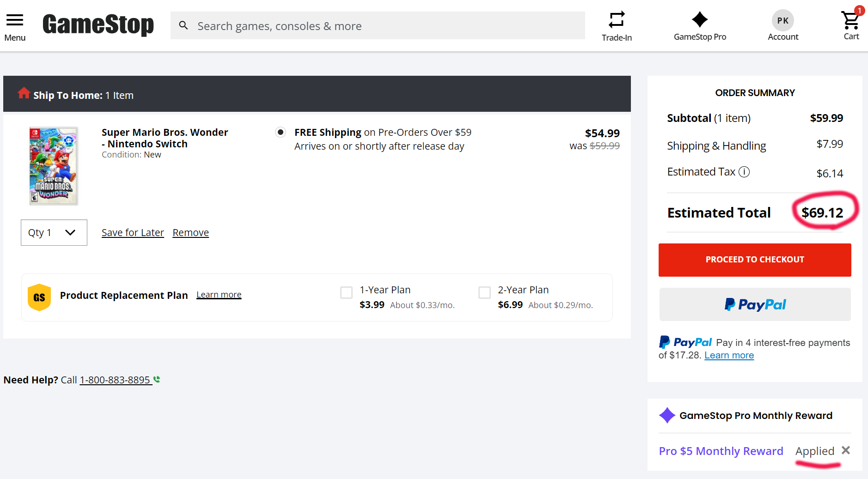The height and width of the screenshot is (479, 868).
Task: Click the Trade-In label text
Action: [x=617, y=37]
